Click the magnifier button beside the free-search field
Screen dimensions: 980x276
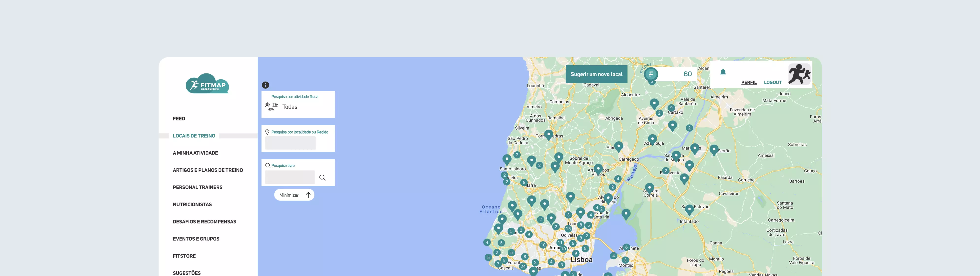tap(322, 177)
